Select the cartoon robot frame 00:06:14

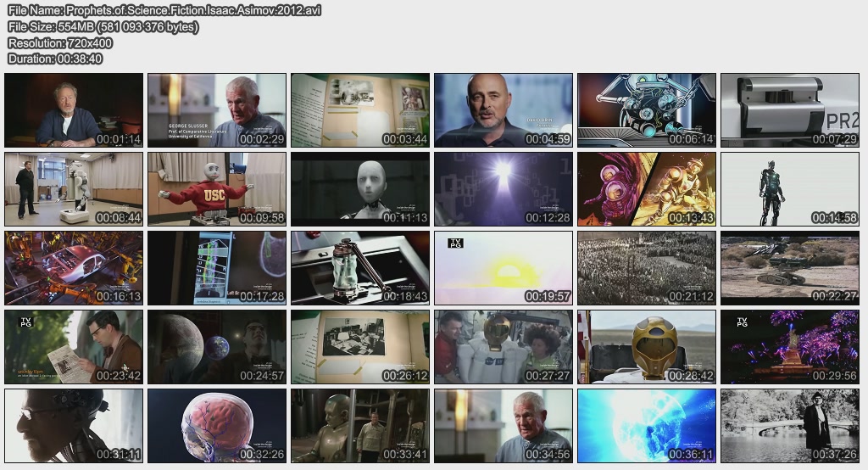(x=647, y=110)
